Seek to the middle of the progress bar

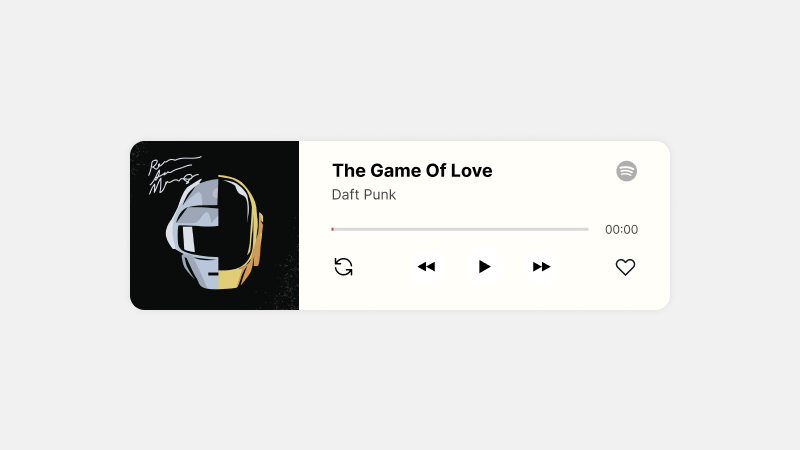[460, 230]
